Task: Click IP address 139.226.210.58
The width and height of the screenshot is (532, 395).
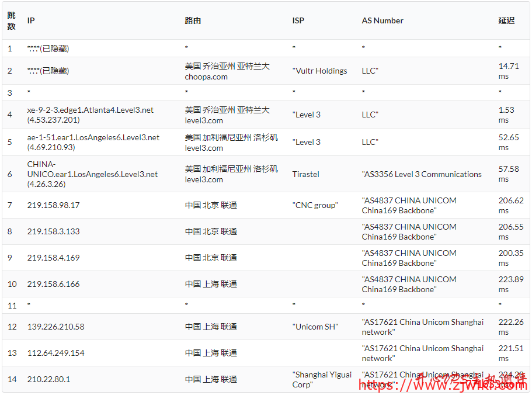Action: click(55, 327)
